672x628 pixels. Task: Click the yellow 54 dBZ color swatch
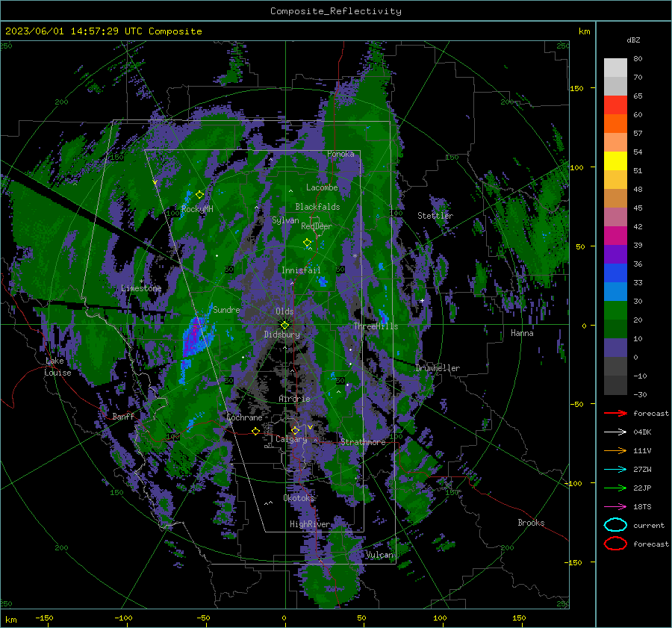click(x=615, y=161)
